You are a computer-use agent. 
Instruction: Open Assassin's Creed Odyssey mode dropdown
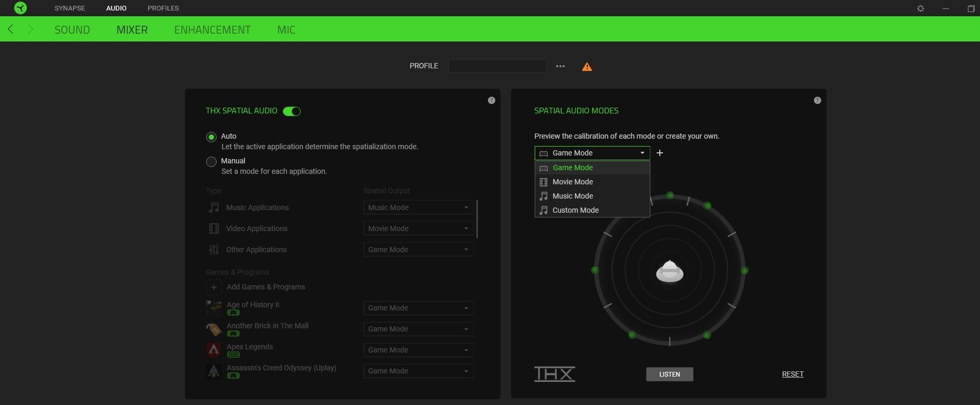(418, 371)
